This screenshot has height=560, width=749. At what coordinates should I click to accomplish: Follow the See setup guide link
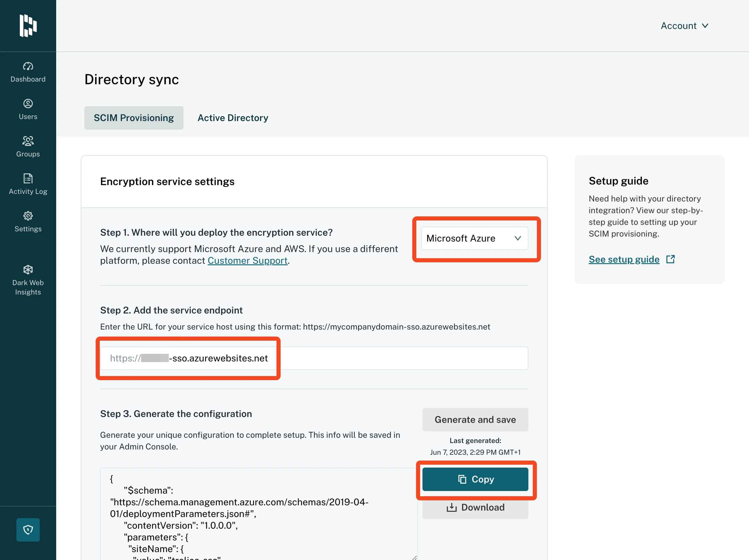(x=624, y=259)
